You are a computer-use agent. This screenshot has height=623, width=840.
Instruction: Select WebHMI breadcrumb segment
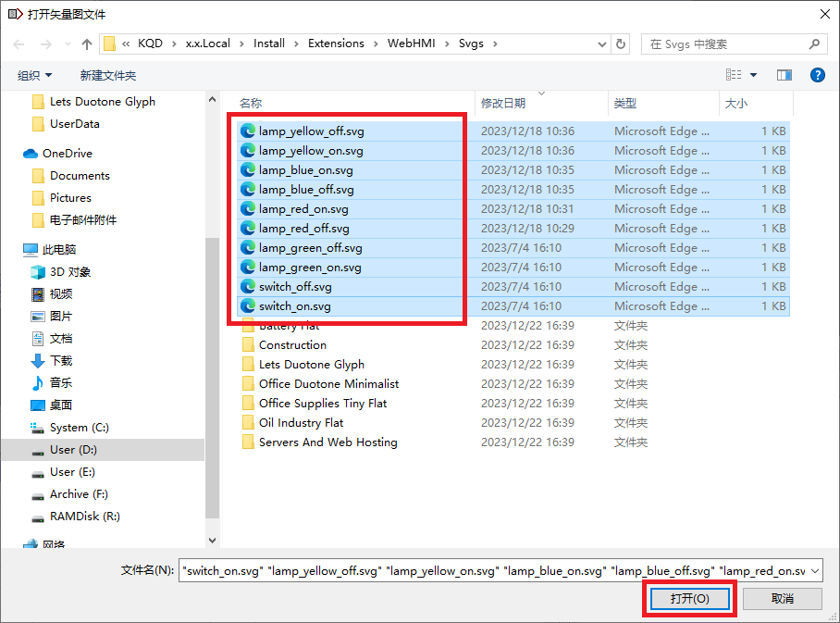(x=412, y=44)
